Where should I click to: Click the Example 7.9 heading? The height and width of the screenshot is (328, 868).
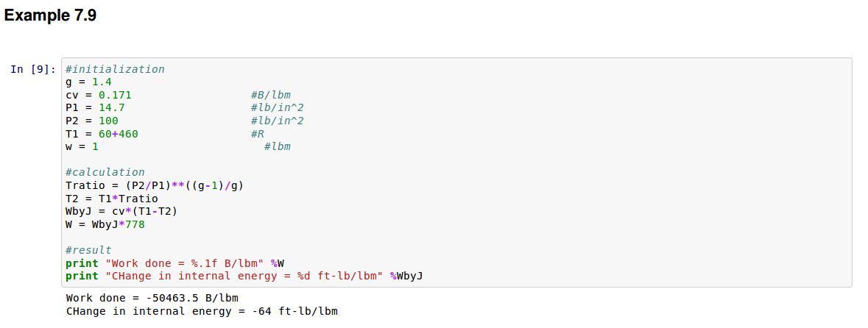pos(50,15)
